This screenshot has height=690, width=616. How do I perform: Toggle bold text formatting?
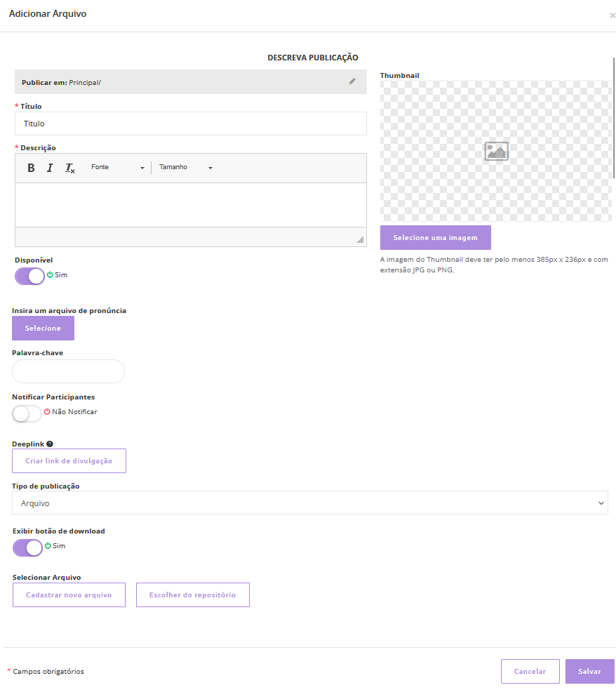(31, 168)
